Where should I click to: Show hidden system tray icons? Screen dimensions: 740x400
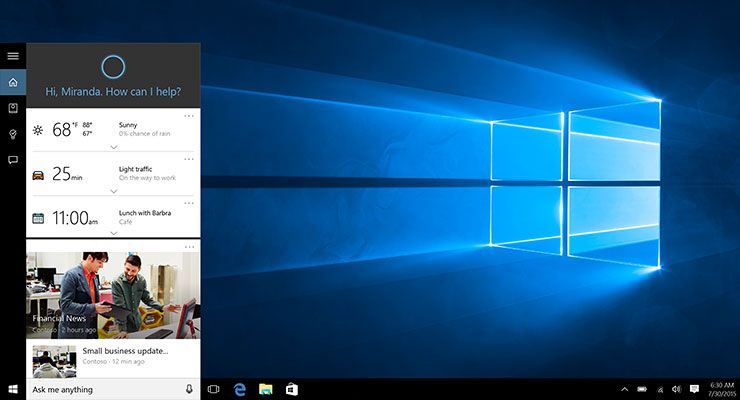pos(625,389)
